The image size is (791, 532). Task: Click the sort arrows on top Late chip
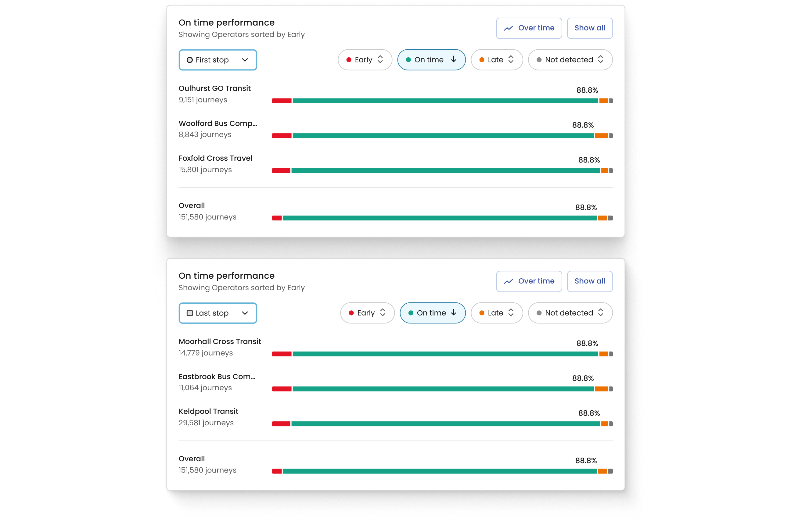[x=511, y=59]
